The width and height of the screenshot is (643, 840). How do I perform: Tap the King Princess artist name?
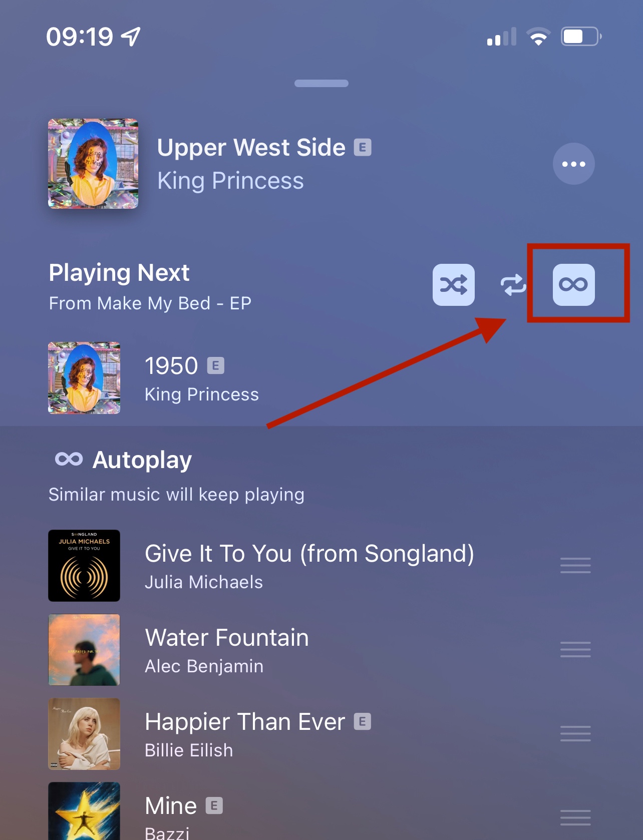pos(230,181)
